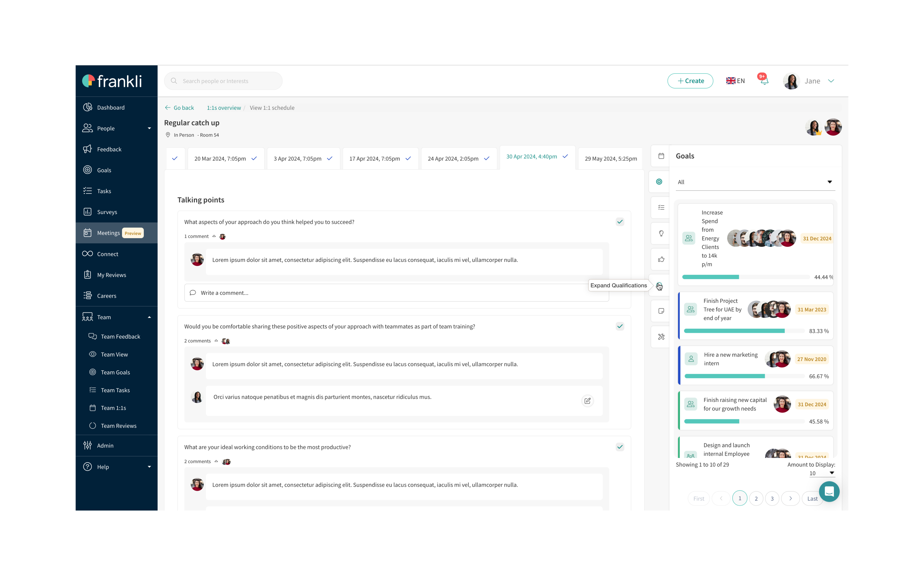Collapse the 1 comment thread
Image resolution: width=924 pixels, height=575 pixels.
[214, 237]
